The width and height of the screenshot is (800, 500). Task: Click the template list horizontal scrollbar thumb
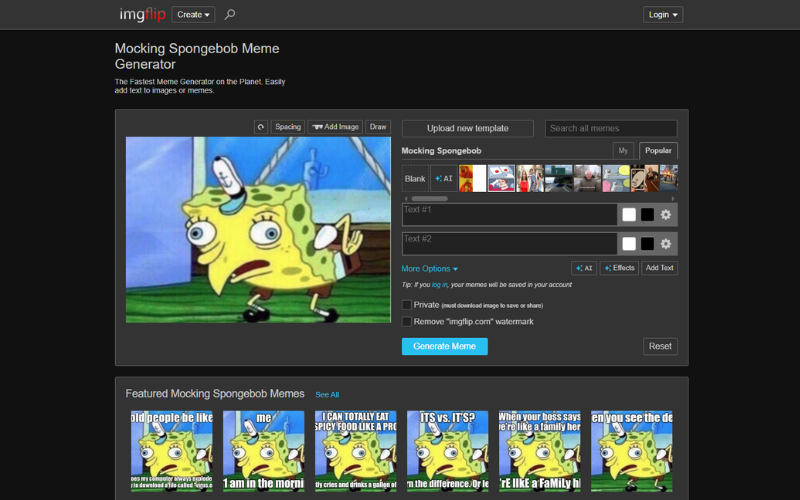(430, 198)
